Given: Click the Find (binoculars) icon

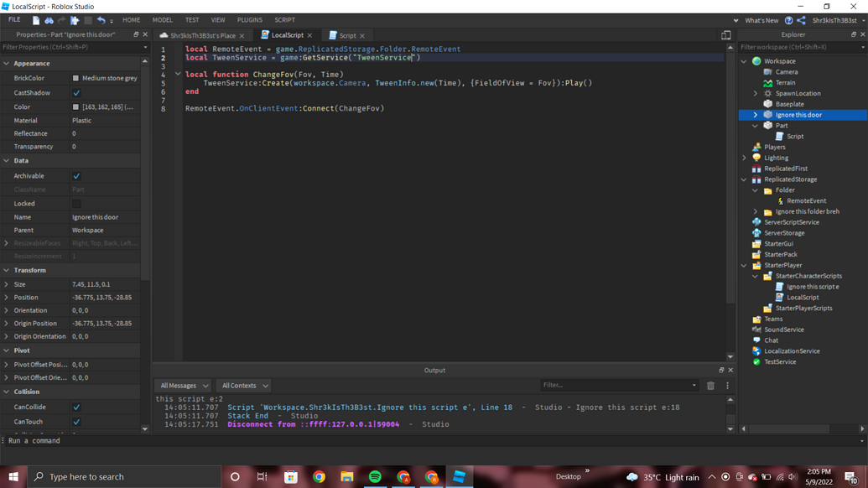Looking at the screenshot, I should (x=49, y=20).
